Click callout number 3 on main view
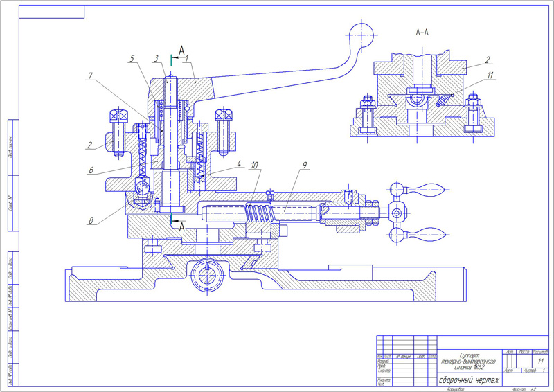This screenshot has height=392, width=554. pyautogui.click(x=156, y=58)
